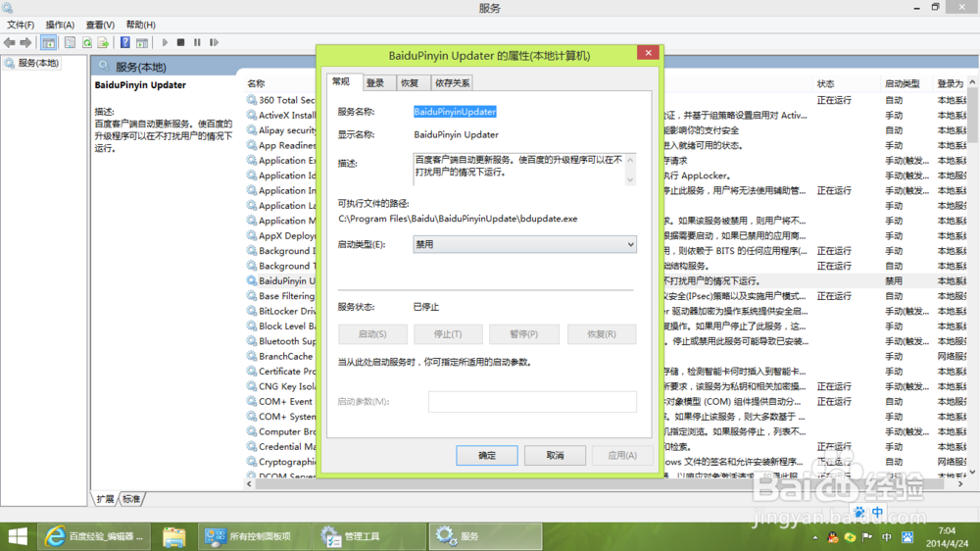Click the Refresh toolbar icon

pyautogui.click(x=87, y=42)
